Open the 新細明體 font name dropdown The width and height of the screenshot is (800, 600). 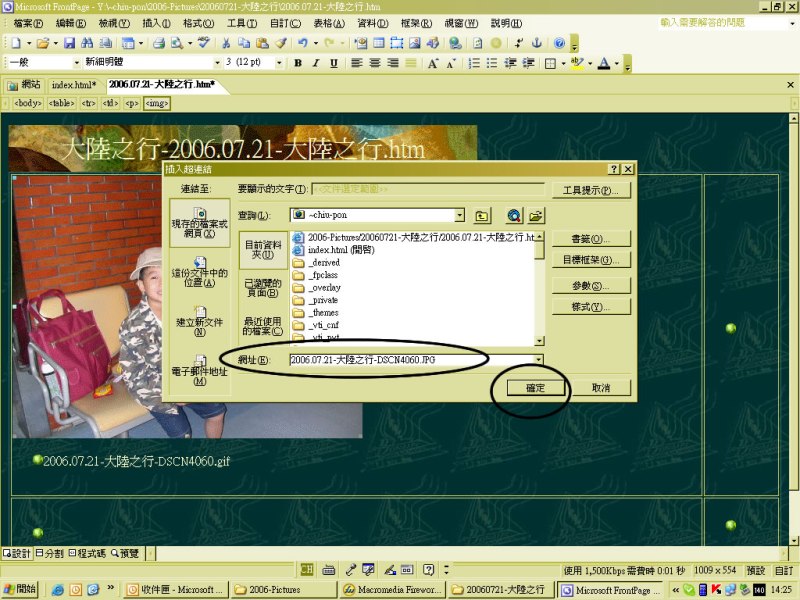(216, 63)
